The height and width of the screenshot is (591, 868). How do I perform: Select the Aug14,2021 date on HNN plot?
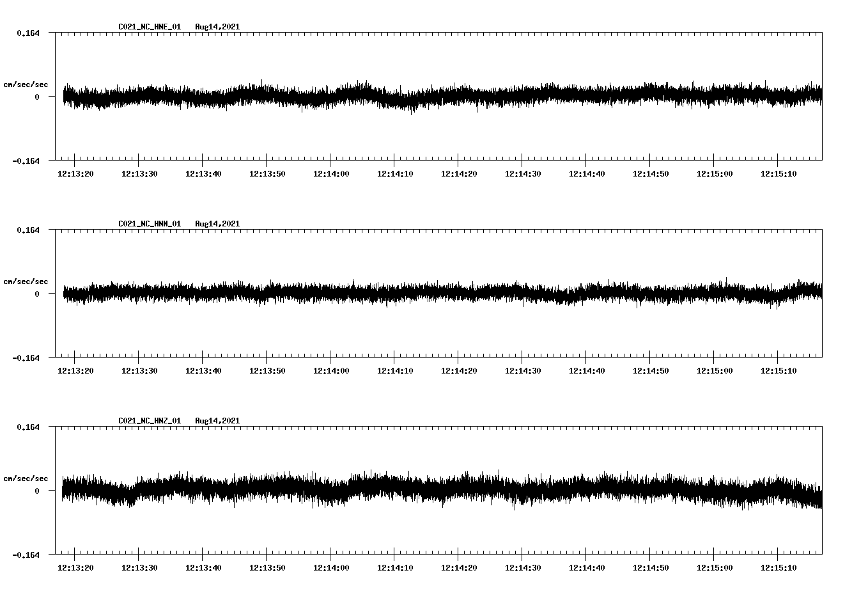217,224
